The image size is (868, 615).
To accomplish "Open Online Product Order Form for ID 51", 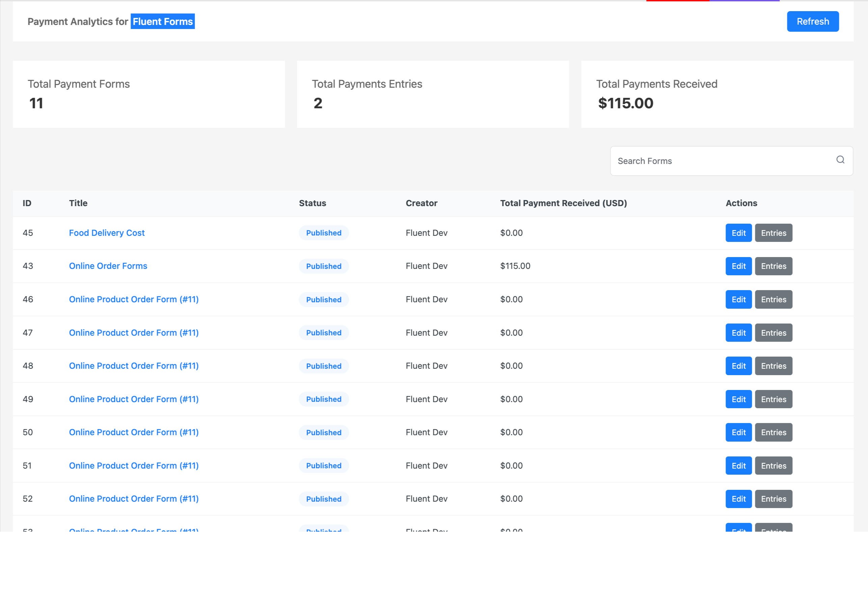I will click(x=134, y=466).
